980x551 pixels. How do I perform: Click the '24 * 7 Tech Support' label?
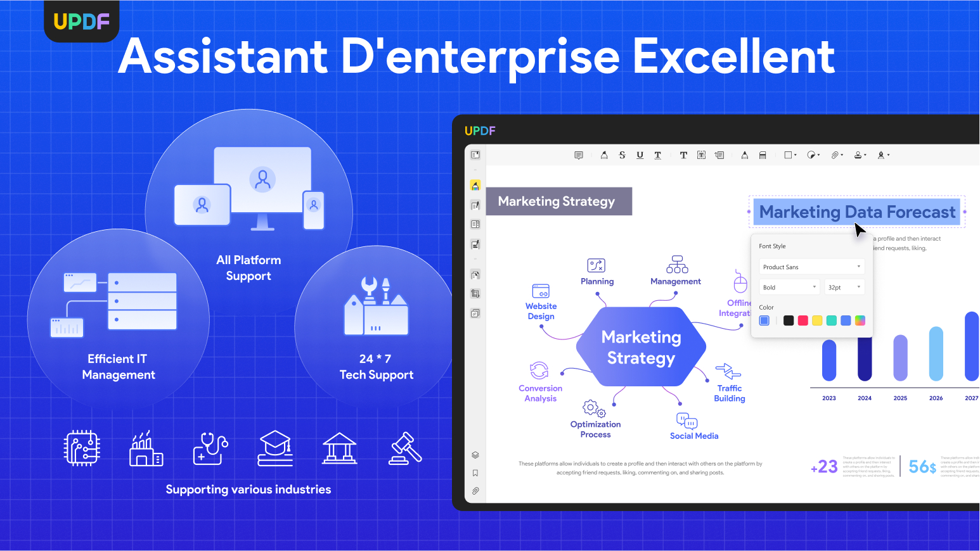pyautogui.click(x=377, y=367)
